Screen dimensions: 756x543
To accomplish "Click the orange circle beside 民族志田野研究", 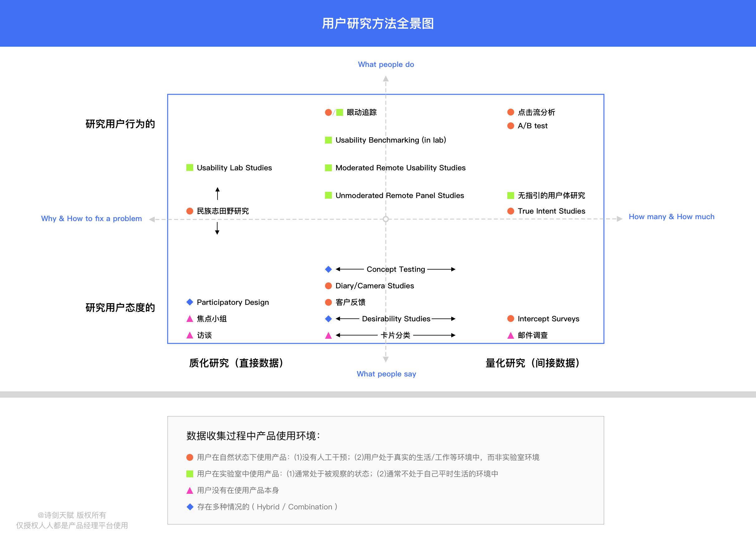I will 190,211.
